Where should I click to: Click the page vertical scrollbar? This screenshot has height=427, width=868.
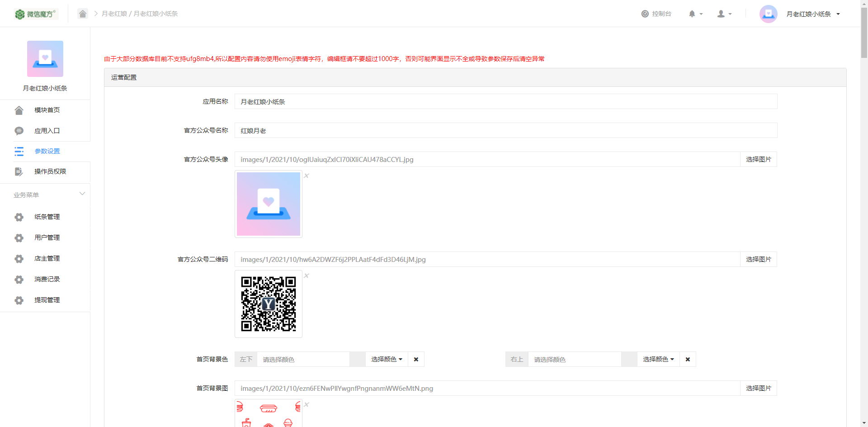(x=864, y=33)
